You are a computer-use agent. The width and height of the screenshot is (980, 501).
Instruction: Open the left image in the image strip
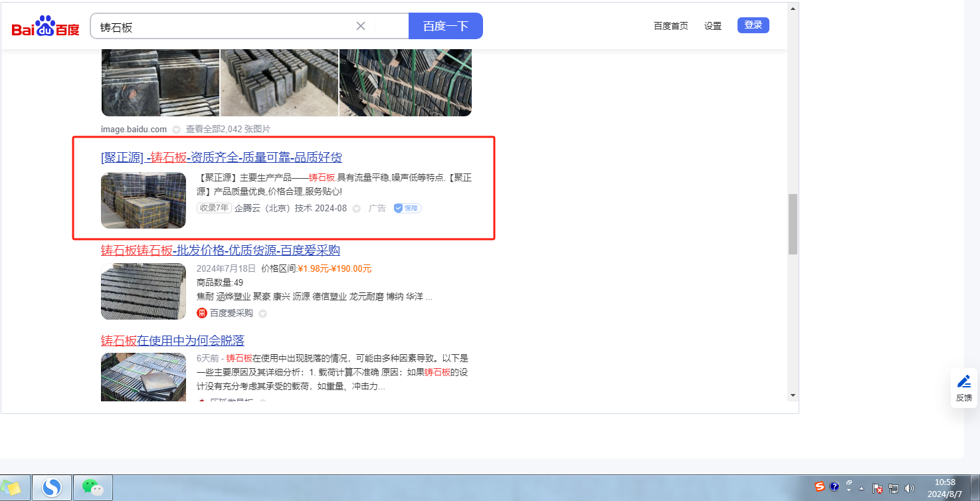tap(160, 82)
